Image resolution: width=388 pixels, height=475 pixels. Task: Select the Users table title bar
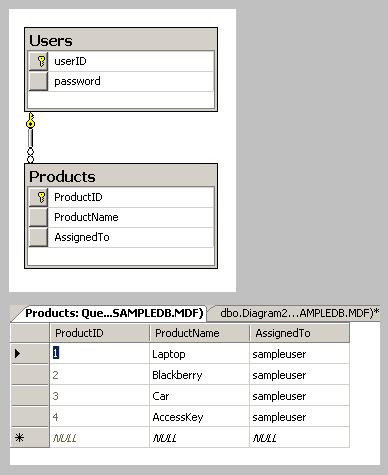pos(121,40)
